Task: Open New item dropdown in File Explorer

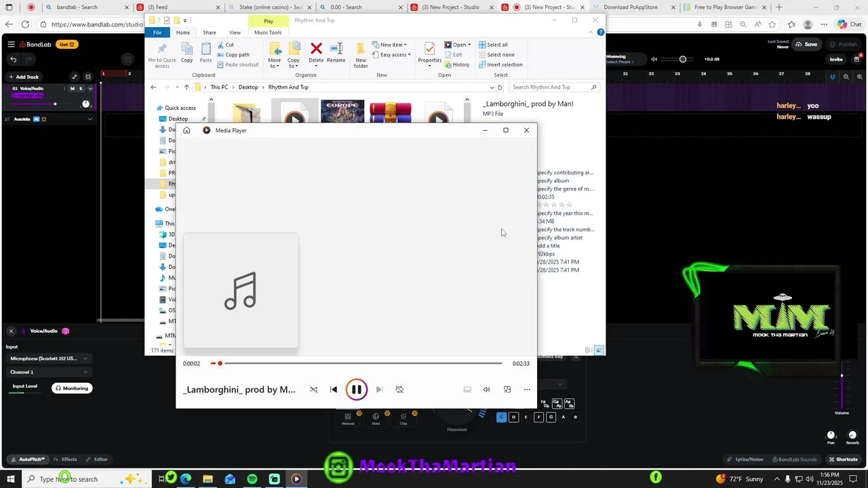Action: point(389,45)
